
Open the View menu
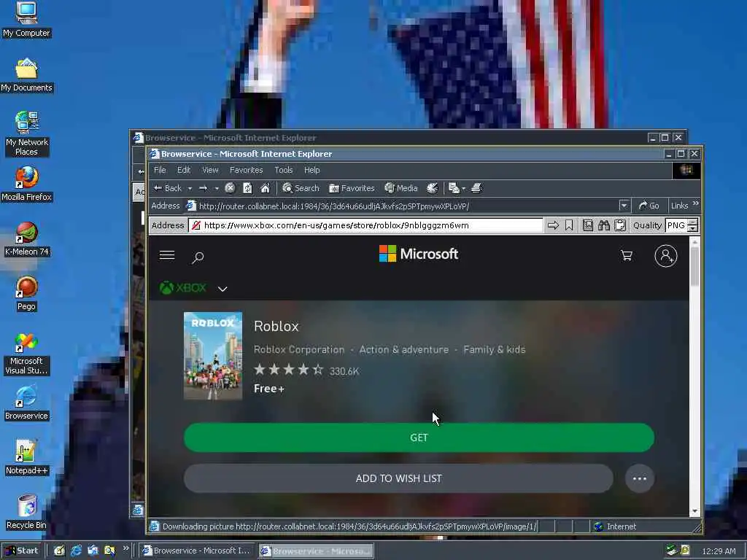[210, 170]
